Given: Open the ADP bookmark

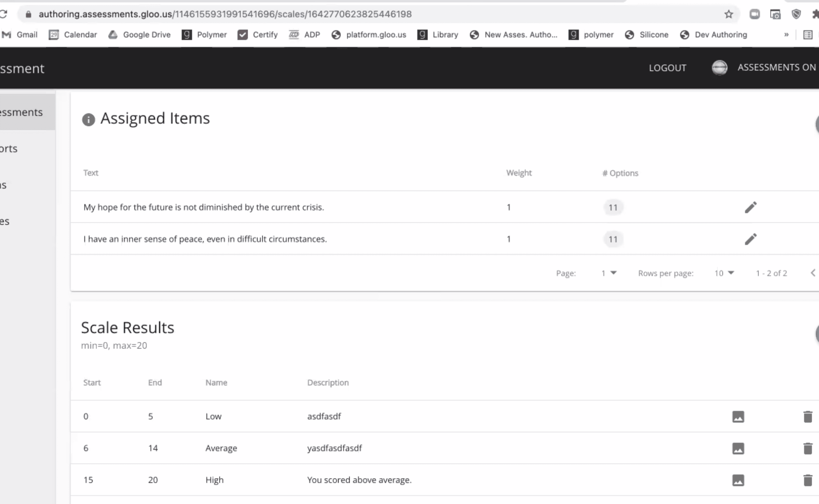Looking at the screenshot, I should coord(304,35).
